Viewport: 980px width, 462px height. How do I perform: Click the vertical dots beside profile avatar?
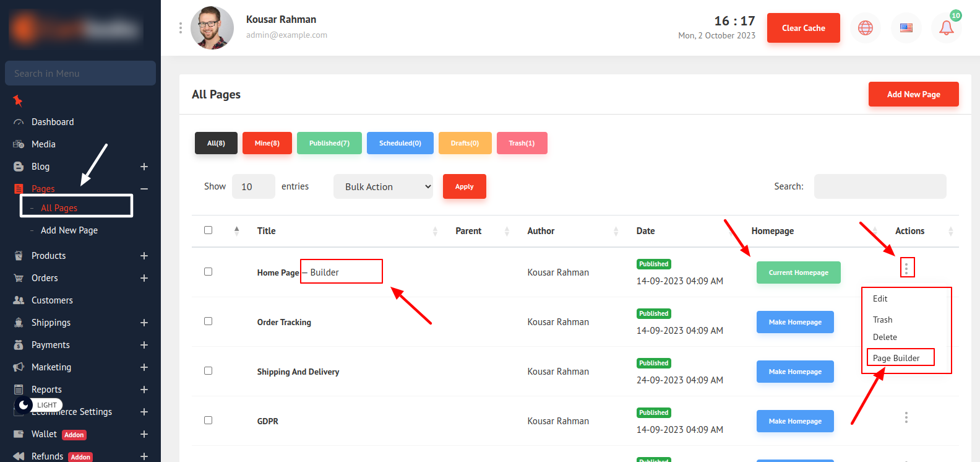pyautogui.click(x=181, y=28)
